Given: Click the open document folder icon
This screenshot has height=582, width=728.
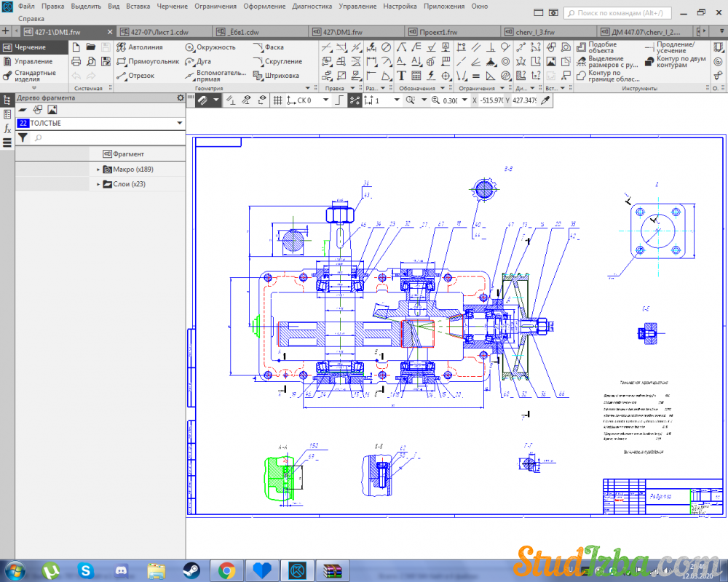Looking at the screenshot, I should 91,47.
